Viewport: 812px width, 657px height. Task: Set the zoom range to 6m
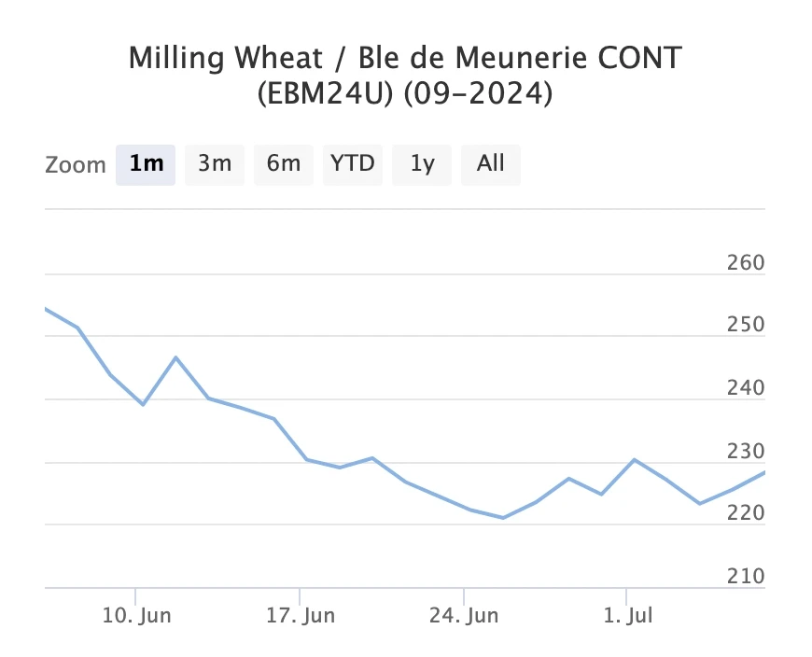click(x=284, y=164)
